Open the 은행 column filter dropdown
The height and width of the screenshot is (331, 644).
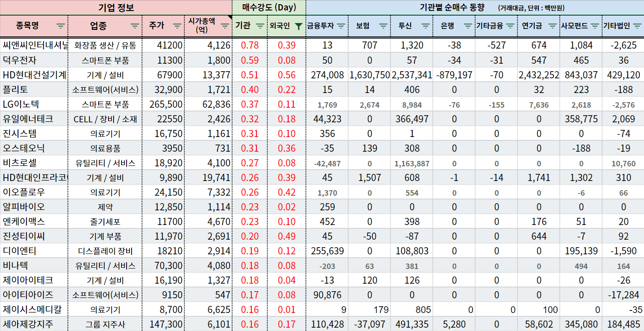[468, 26]
